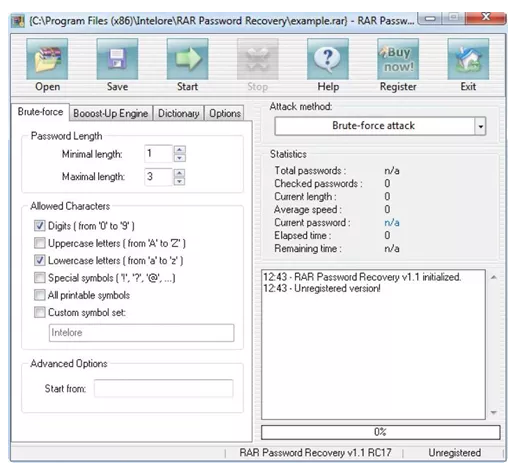517x471 pixels.
Task: Click the log line 'Unregistered version!'
Action: 337,288
